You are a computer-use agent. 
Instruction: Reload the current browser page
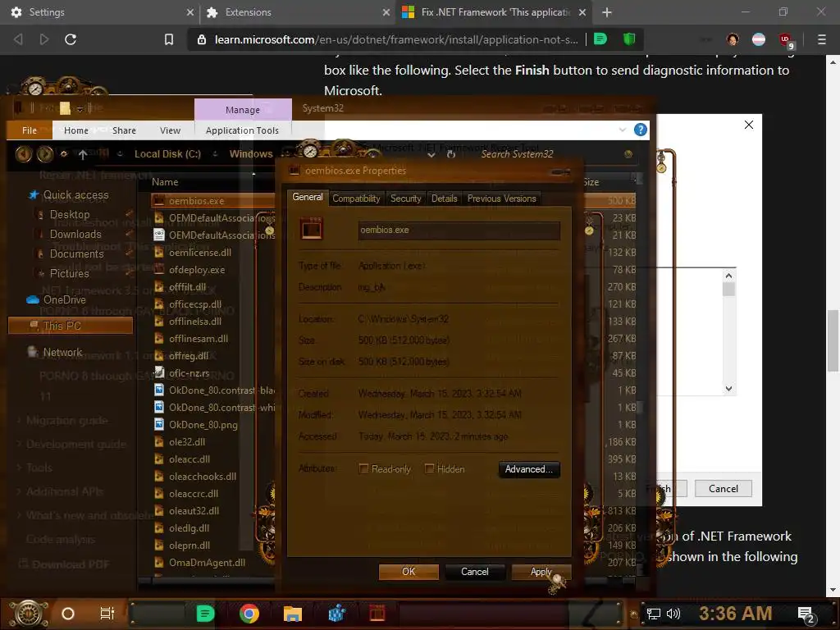coord(71,39)
